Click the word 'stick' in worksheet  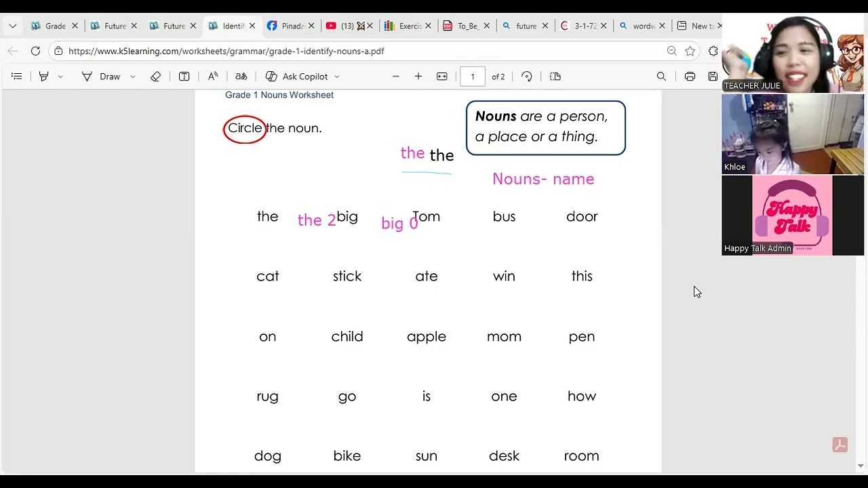point(347,276)
